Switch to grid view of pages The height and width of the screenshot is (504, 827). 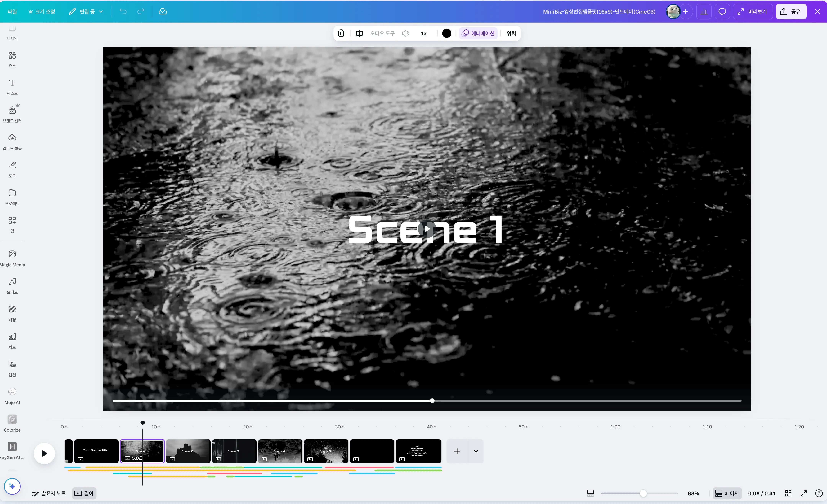click(x=788, y=493)
